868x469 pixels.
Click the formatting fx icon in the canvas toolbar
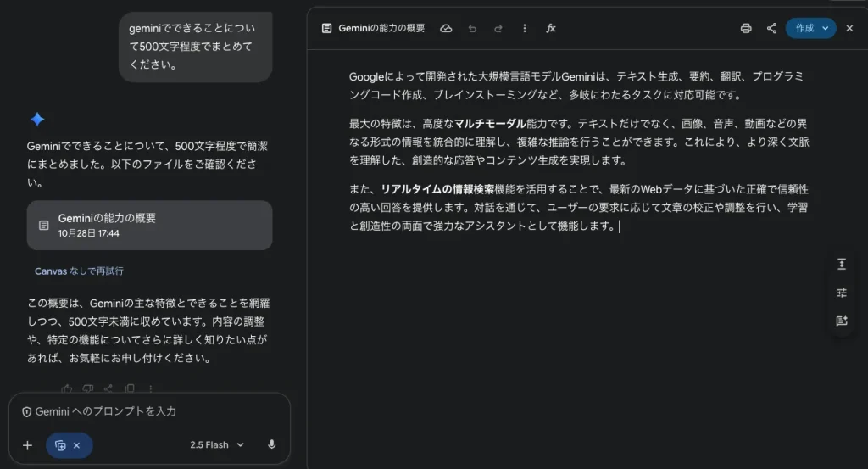(551, 28)
